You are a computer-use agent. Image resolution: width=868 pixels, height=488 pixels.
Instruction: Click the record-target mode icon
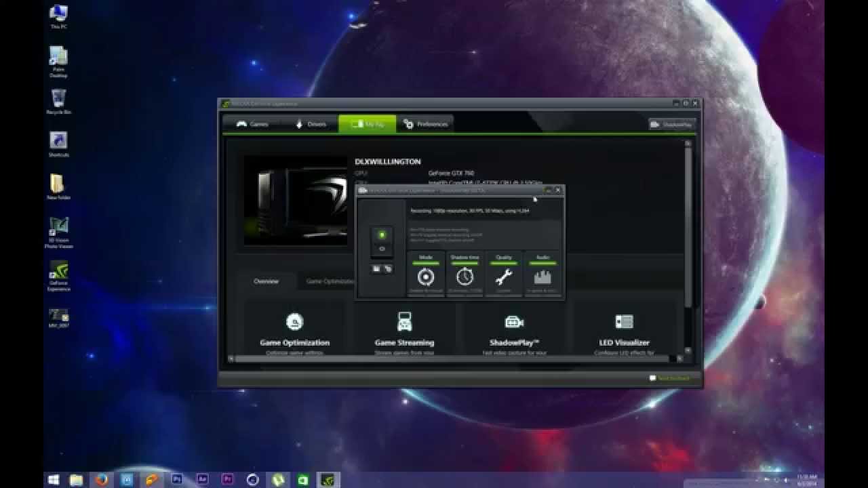(x=426, y=277)
